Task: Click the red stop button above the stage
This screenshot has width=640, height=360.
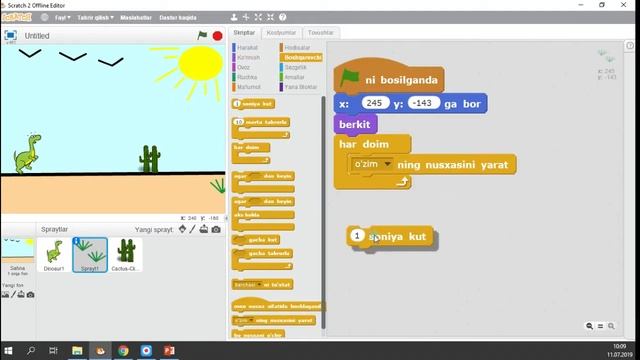Action: click(218, 36)
